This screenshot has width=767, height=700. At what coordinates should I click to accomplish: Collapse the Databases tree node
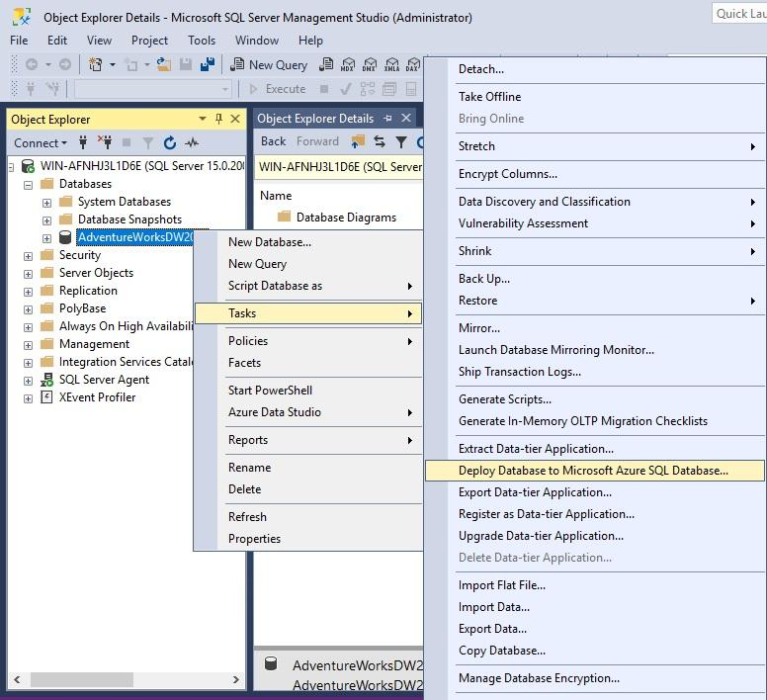coord(29,185)
